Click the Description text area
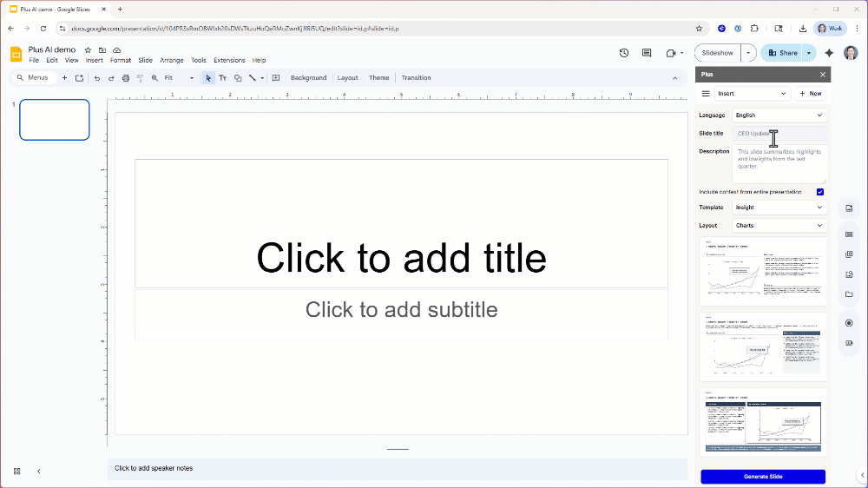 (x=779, y=164)
